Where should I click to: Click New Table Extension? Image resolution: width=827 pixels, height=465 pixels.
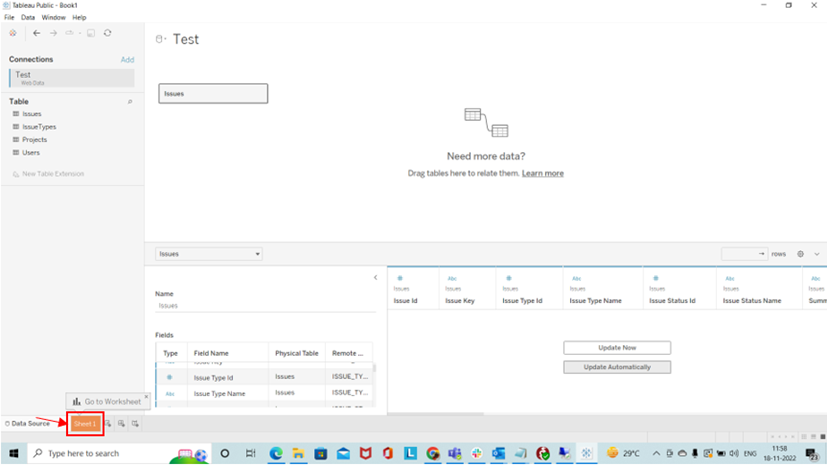pos(53,174)
